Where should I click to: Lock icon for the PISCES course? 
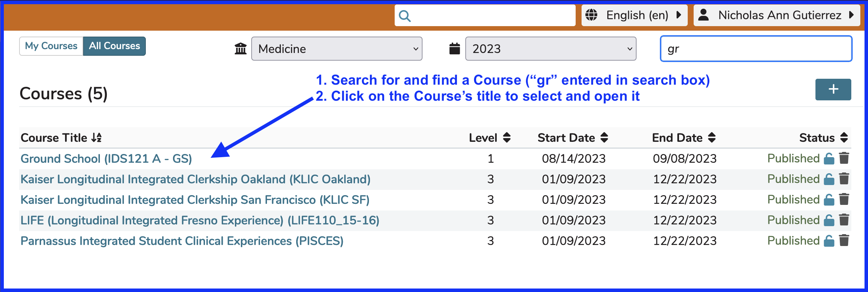[829, 241]
